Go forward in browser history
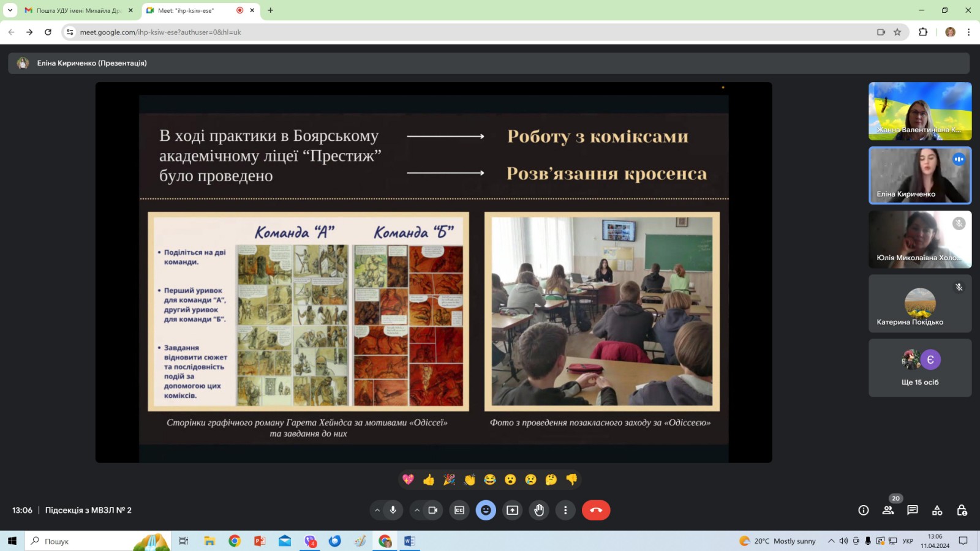Screen dimensions: 980x551 click(x=29, y=32)
